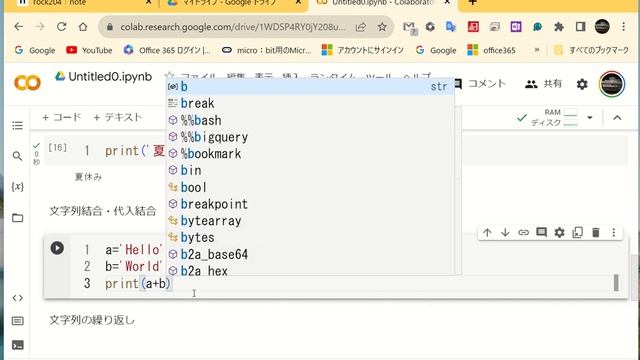Open Colab settings gear in the header

pyautogui.click(x=582, y=84)
